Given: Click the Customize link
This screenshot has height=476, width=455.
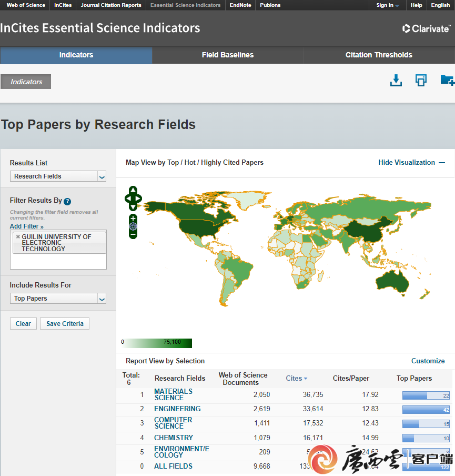Looking at the screenshot, I should (x=428, y=361).
